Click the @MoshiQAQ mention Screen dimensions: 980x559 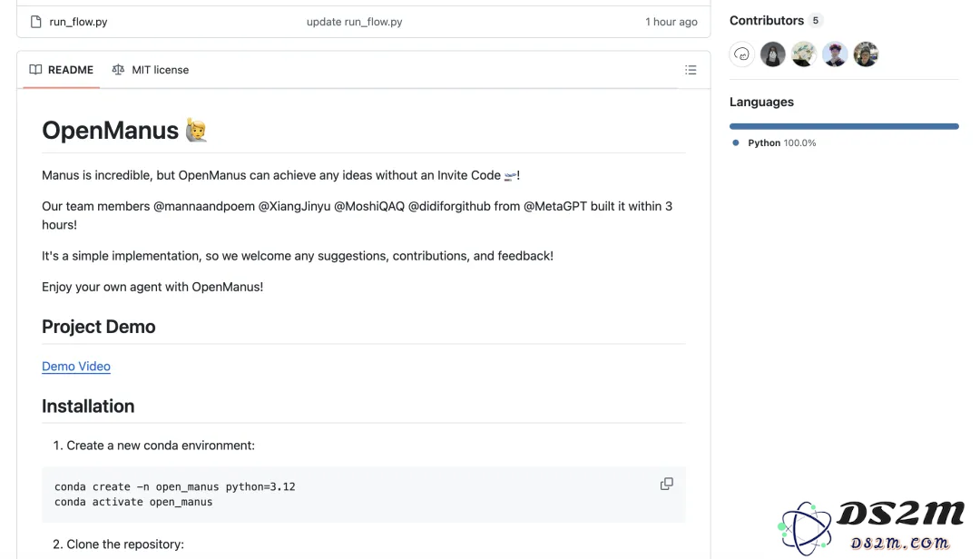tap(369, 206)
